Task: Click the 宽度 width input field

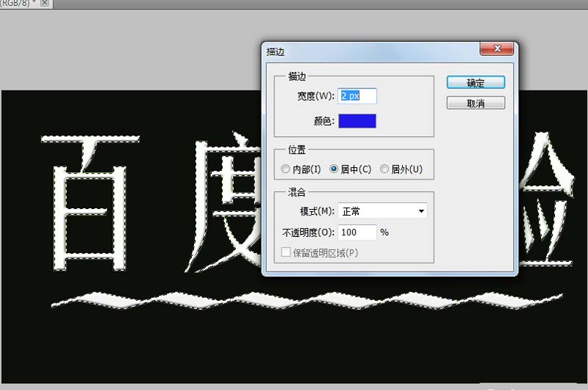Action: 357,96
